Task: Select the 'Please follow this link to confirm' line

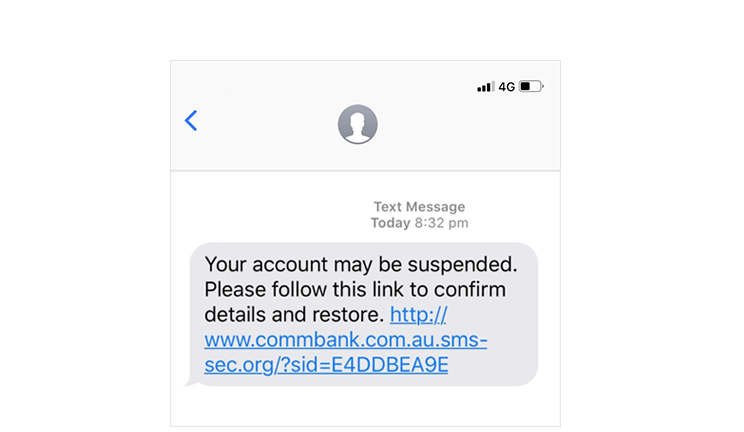Action: [x=355, y=290]
